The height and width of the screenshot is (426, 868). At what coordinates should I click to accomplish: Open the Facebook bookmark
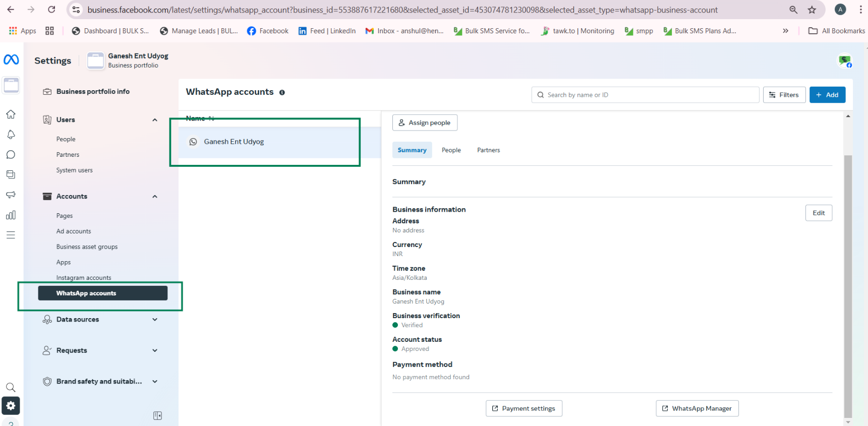click(268, 31)
